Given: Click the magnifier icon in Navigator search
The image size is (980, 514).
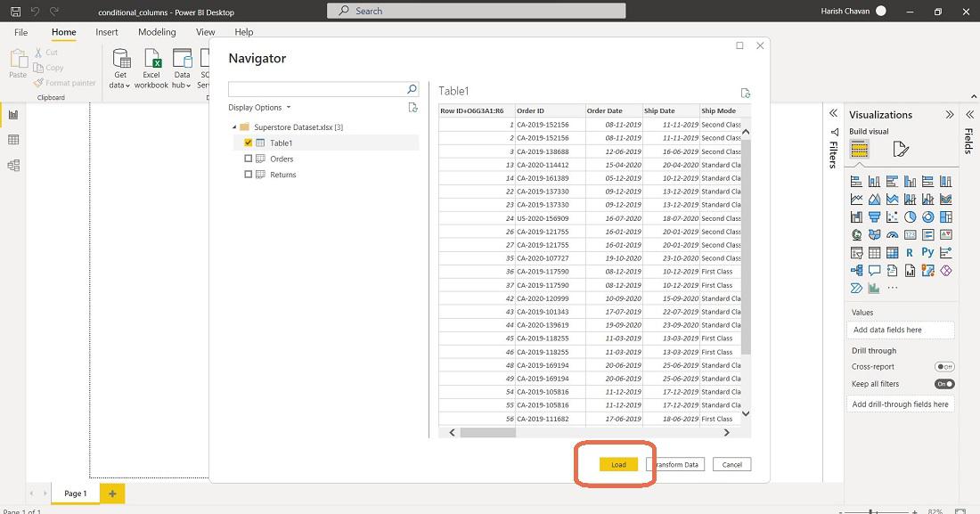Looking at the screenshot, I should pos(412,89).
